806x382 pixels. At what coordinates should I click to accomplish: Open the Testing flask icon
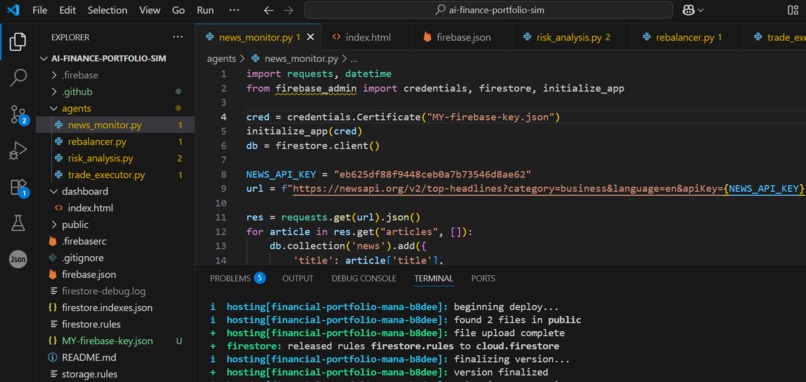point(18,224)
